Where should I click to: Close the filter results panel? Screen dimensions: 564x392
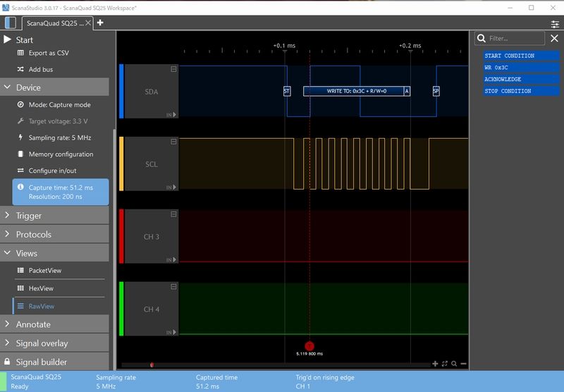[554, 38]
